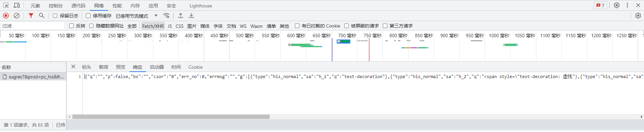Filter requests by 全部
644x132 pixels.
[x=132, y=26]
